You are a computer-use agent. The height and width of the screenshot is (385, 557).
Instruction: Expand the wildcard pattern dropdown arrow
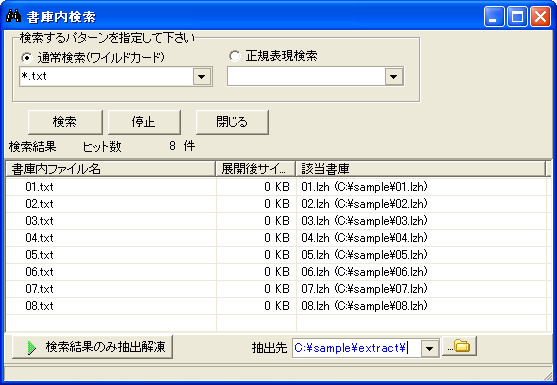[201, 76]
